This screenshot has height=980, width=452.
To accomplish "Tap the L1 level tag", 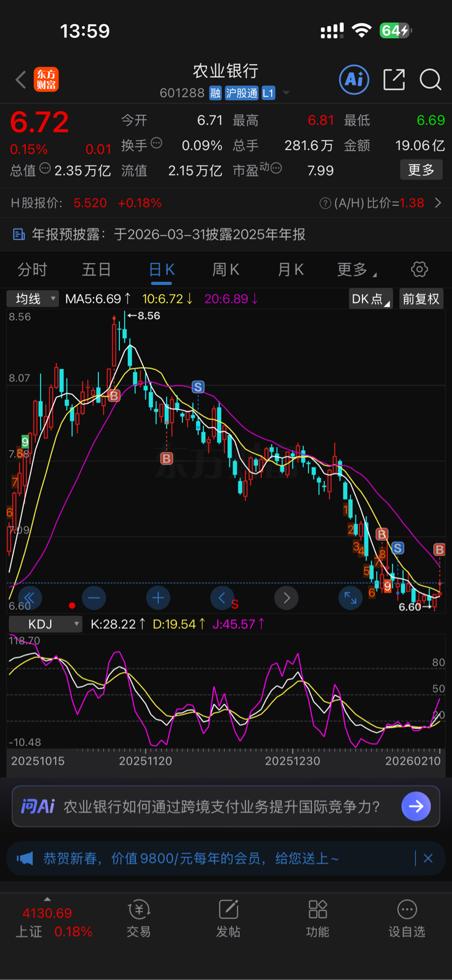I will point(268,93).
